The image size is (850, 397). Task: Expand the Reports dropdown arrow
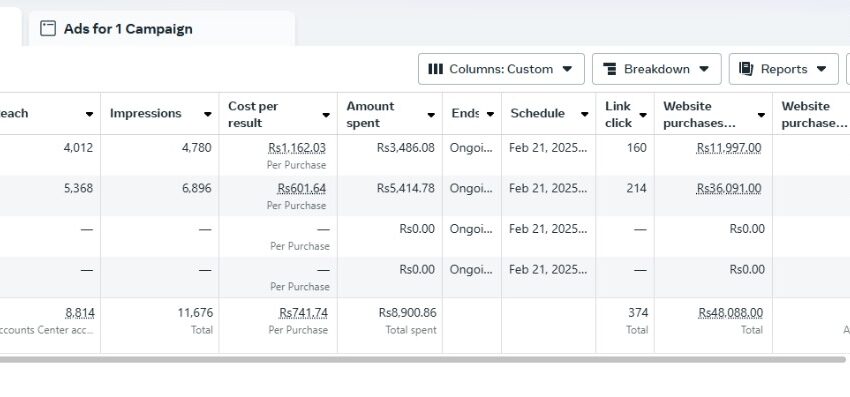click(821, 69)
